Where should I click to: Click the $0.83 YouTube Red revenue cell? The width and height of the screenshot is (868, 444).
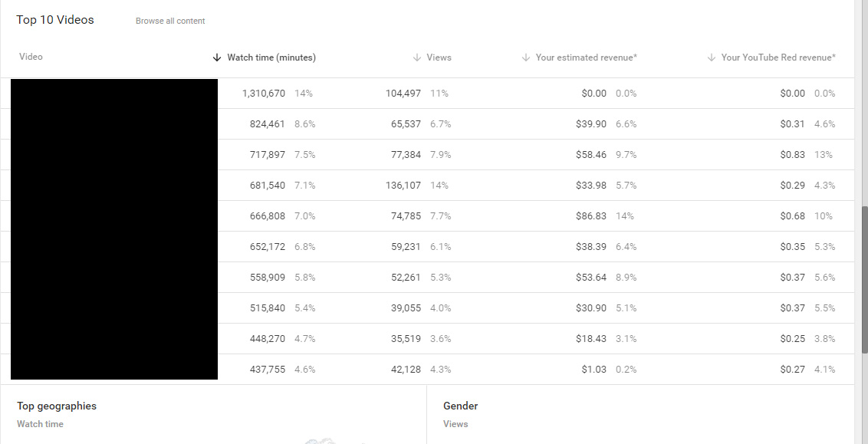click(792, 155)
